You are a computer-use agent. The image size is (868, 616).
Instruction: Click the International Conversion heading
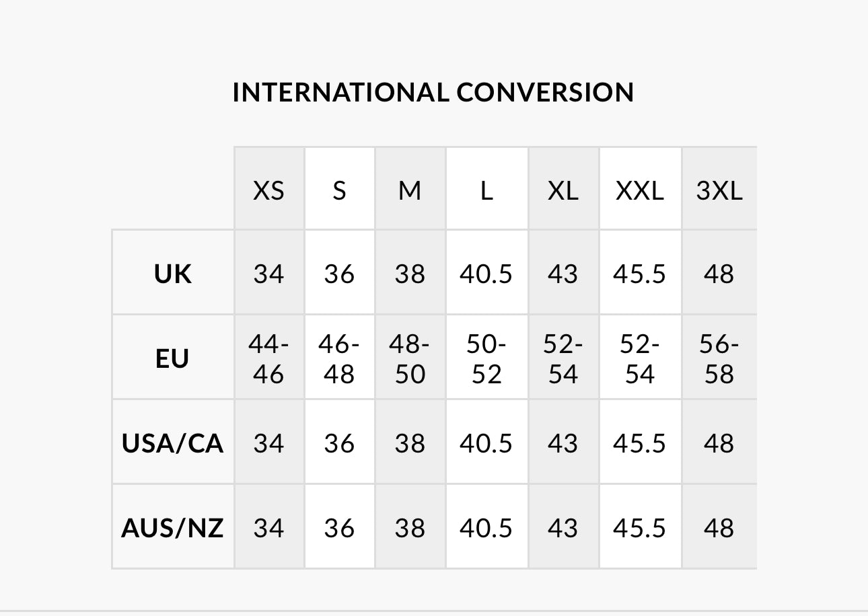coord(433,92)
